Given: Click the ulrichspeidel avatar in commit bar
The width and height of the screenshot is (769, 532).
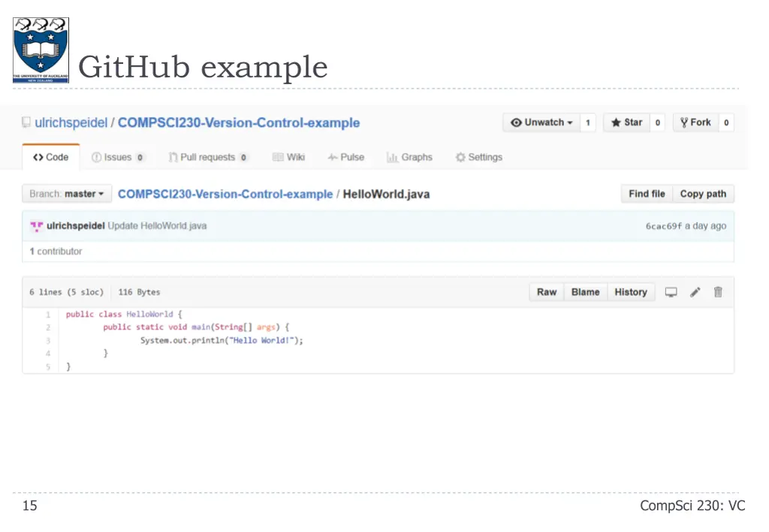Looking at the screenshot, I should 36,227.
